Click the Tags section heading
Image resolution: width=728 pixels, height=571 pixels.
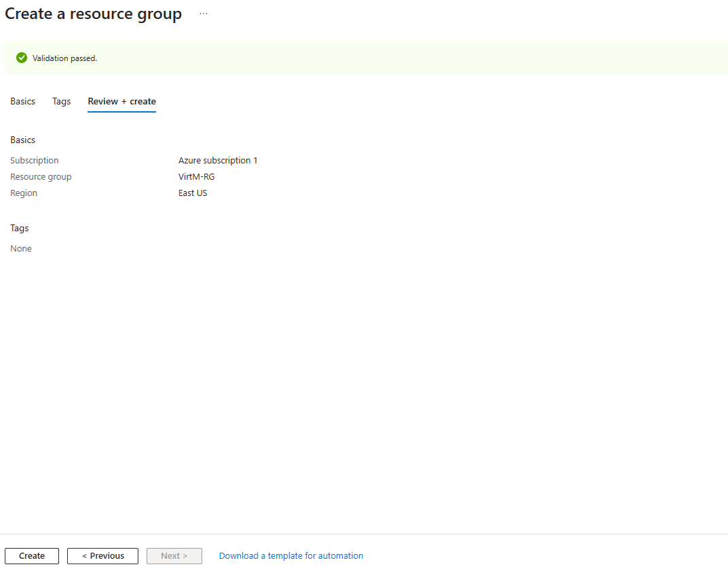[19, 228]
